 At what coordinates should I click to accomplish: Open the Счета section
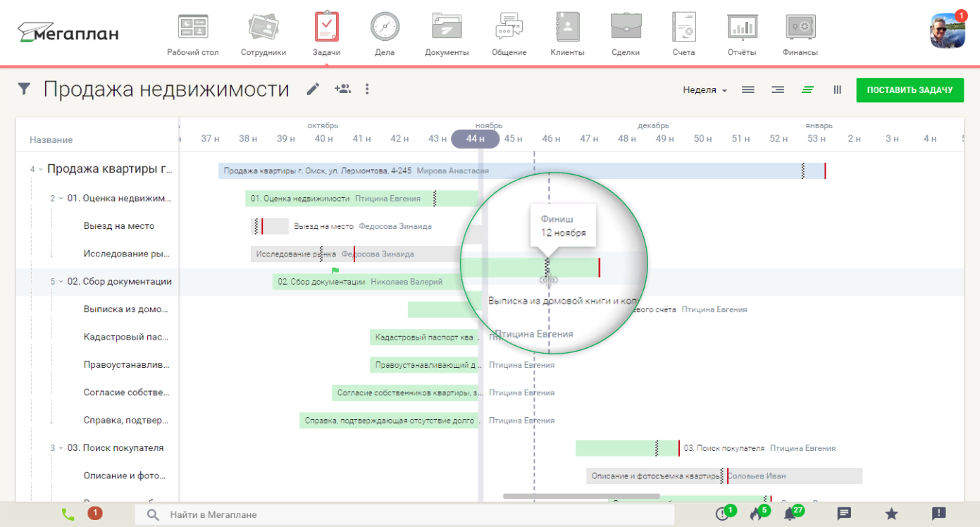683,35
